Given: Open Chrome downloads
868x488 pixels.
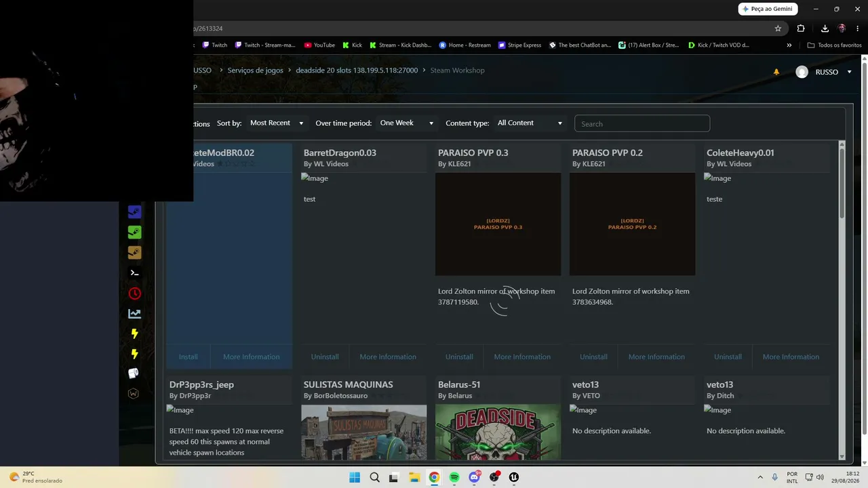Looking at the screenshot, I should pos(825,28).
